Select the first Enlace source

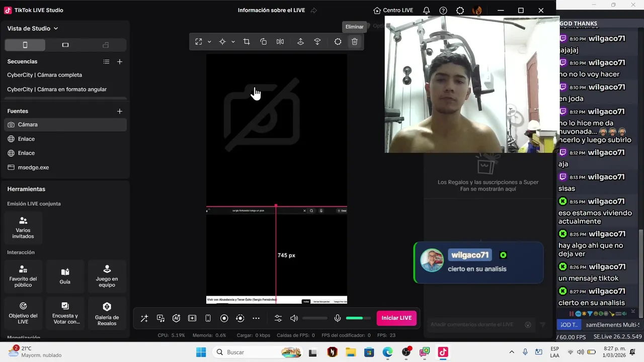pos(65,139)
